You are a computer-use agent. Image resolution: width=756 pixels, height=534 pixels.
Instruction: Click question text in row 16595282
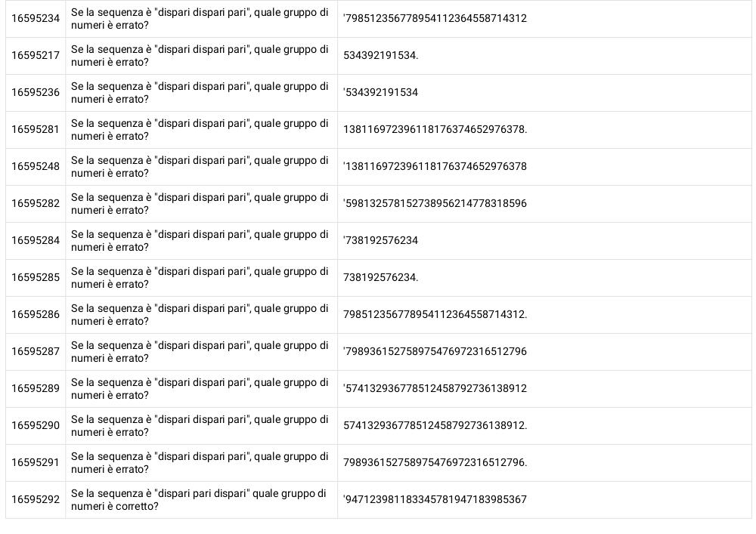pyautogui.click(x=200, y=204)
